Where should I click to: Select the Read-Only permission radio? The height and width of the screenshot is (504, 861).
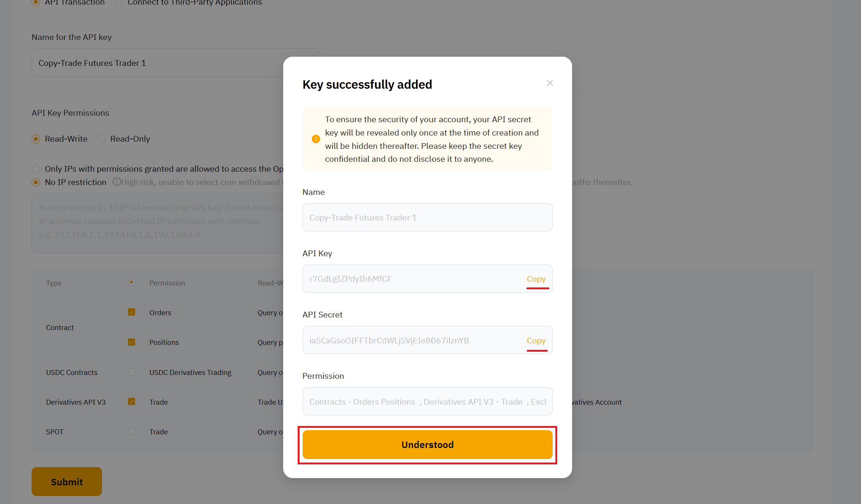(101, 139)
